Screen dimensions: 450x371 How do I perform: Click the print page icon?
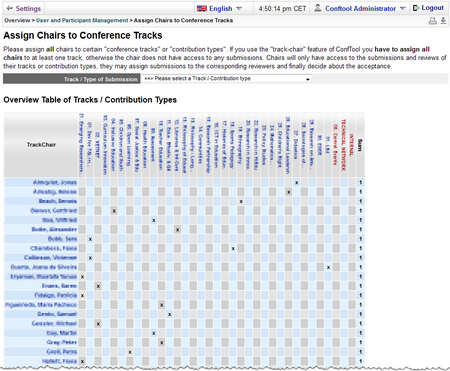[x=432, y=21]
